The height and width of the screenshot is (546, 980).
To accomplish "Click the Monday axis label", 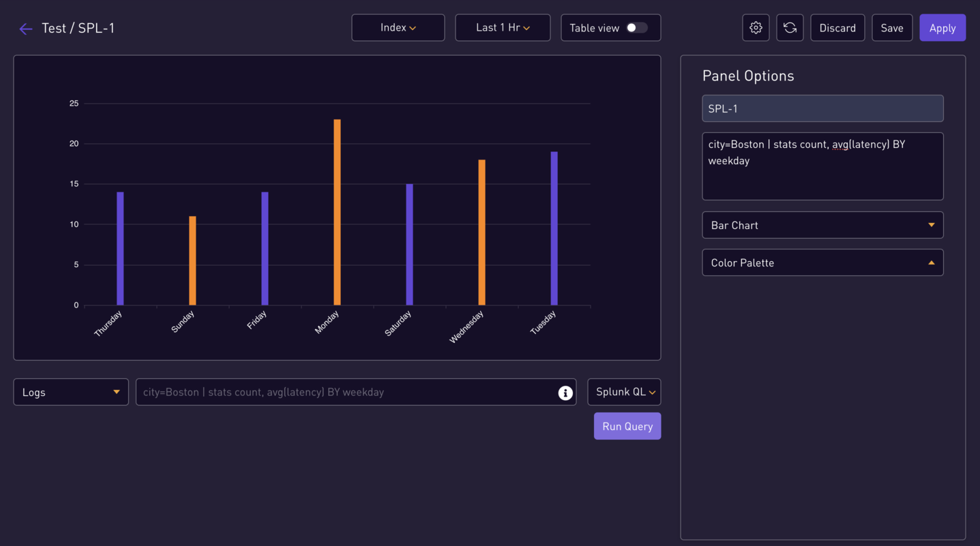I will 327,322.
